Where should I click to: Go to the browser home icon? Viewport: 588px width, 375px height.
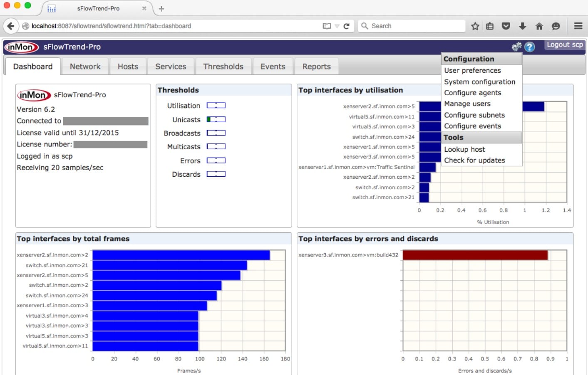pyautogui.click(x=539, y=26)
